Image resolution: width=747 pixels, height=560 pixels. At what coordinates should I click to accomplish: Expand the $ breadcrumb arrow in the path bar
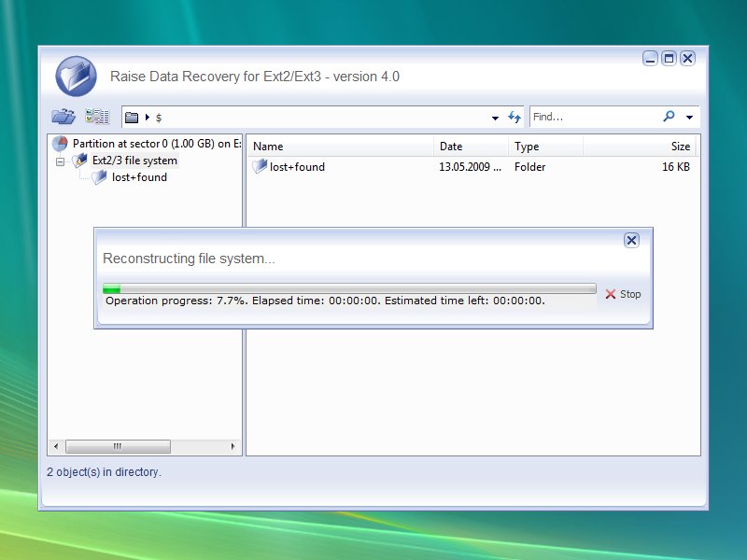(146, 117)
